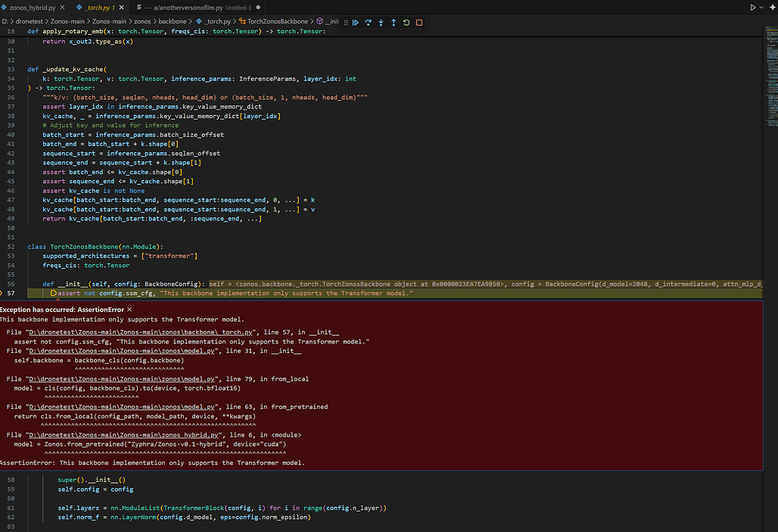This screenshot has height=532, width=778.
Task: Open the run options dropdown arrow
Action: point(761,8)
